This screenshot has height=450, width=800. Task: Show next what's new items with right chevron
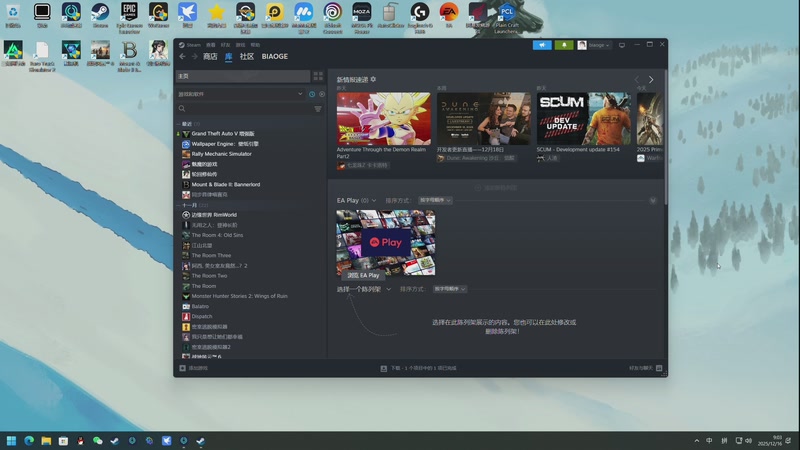[651, 80]
